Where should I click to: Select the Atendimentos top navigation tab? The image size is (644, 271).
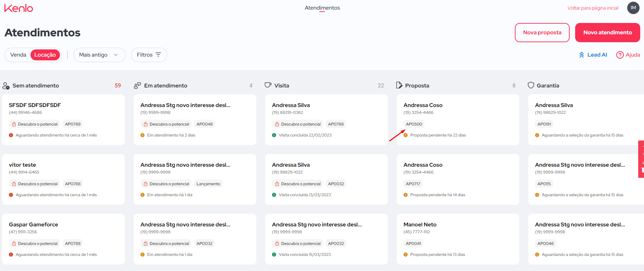point(322,8)
